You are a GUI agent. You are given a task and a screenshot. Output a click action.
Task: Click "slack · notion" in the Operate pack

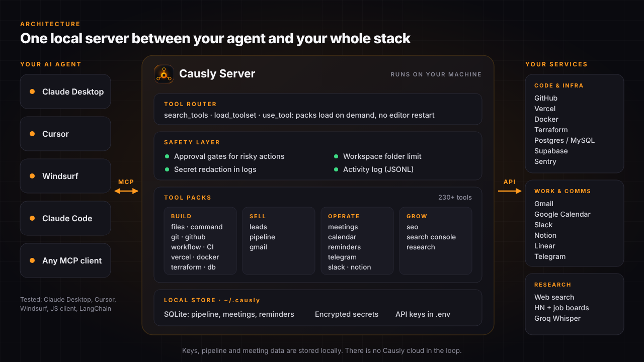(x=350, y=267)
